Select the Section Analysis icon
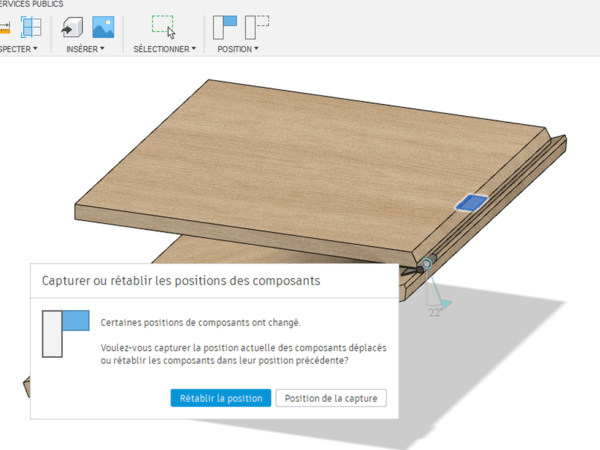The height and width of the screenshot is (450, 600). [x=30, y=27]
